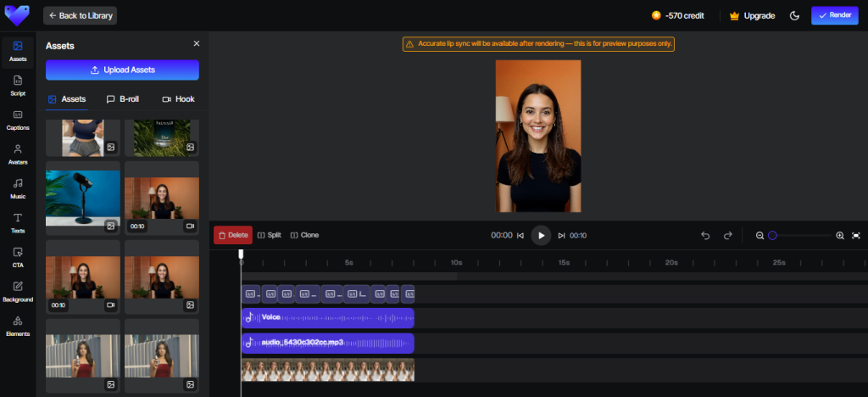This screenshot has width=868, height=397.
Task: Open the Script sidebar panel
Action: click(x=18, y=86)
